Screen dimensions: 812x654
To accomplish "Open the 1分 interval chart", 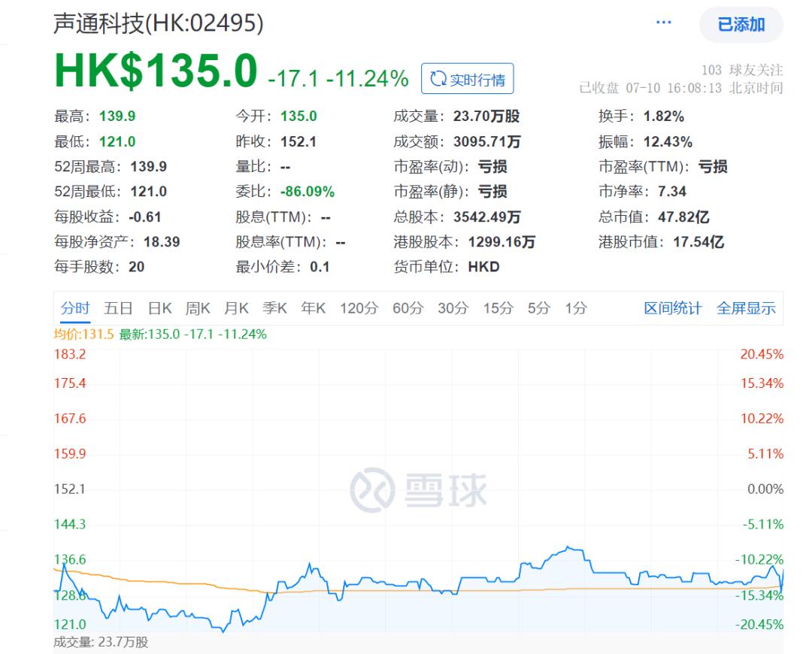I will coord(576,308).
